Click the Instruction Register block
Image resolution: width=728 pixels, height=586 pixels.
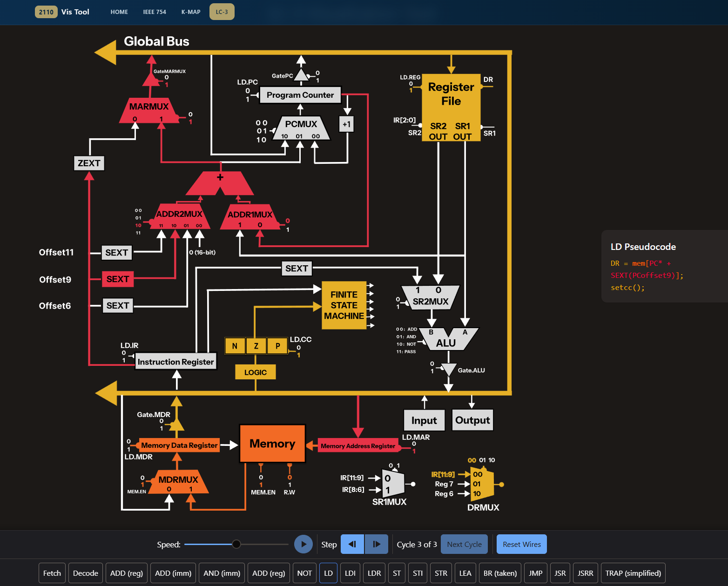point(175,362)
